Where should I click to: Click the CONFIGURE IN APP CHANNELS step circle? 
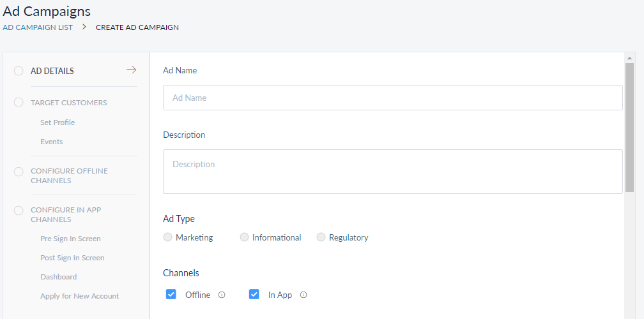[x=19, y=210]
